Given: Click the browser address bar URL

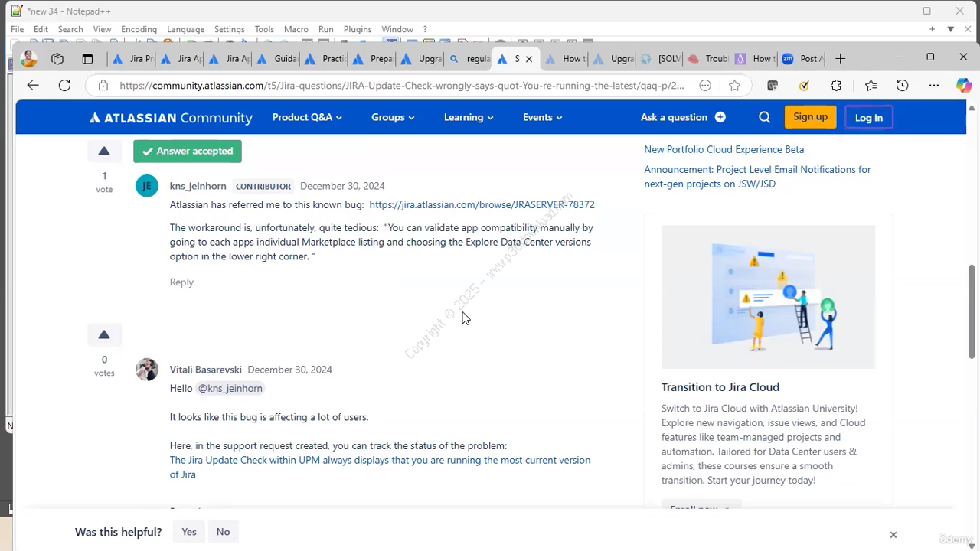Looking at the screenshot, I should [x=402, y=86].
